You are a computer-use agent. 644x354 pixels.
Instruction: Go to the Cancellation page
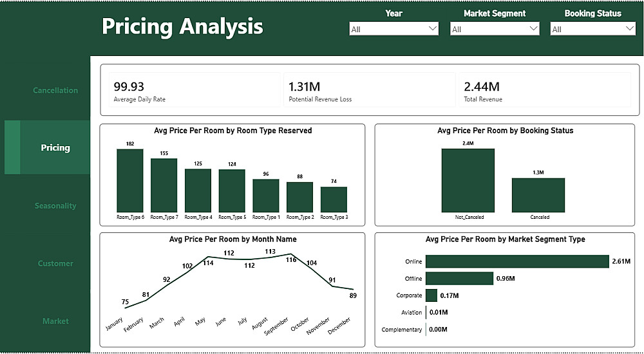55,90
